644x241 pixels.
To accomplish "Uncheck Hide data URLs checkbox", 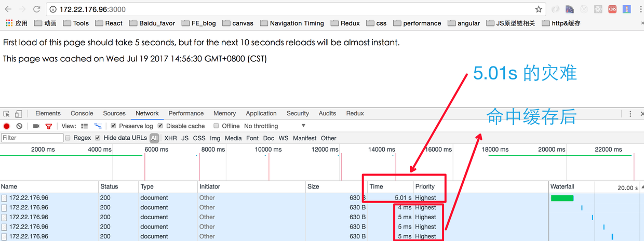I will click(x=98, y=138).
